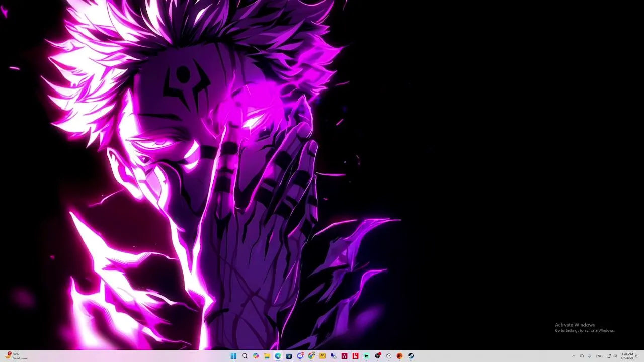Open the dark red 'A' app icon

[345, 356]
